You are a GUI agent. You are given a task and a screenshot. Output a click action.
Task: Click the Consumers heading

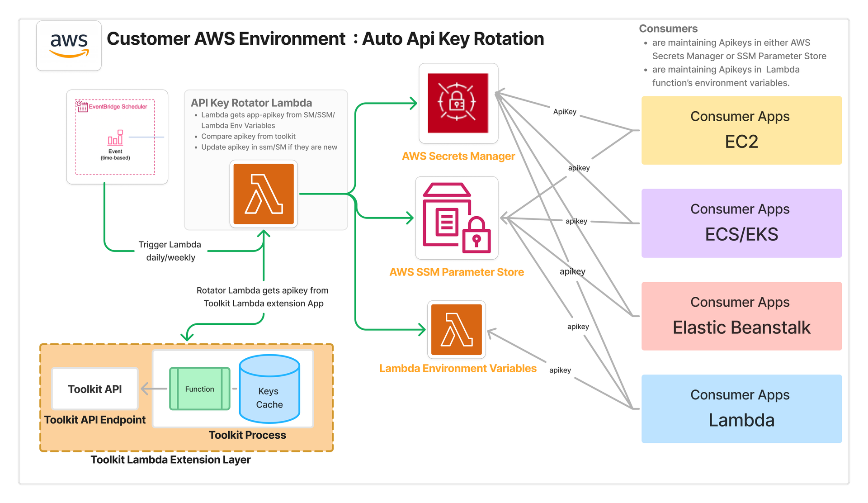tap(668, 28)
